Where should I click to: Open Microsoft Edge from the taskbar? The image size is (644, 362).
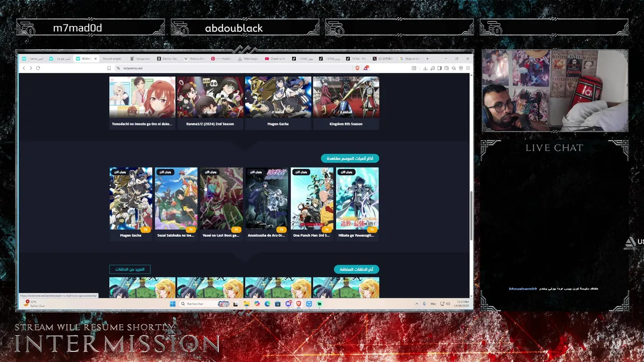[267, 304]
